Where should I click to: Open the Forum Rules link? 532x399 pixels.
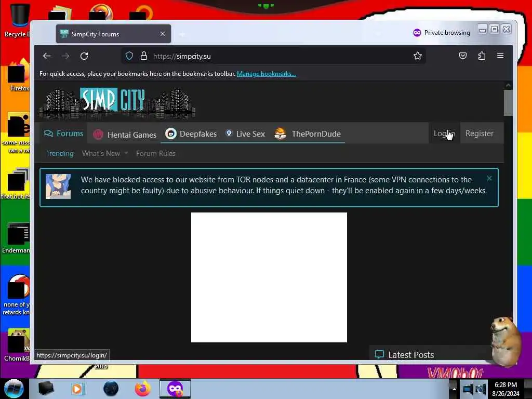[x=156, y=153]
